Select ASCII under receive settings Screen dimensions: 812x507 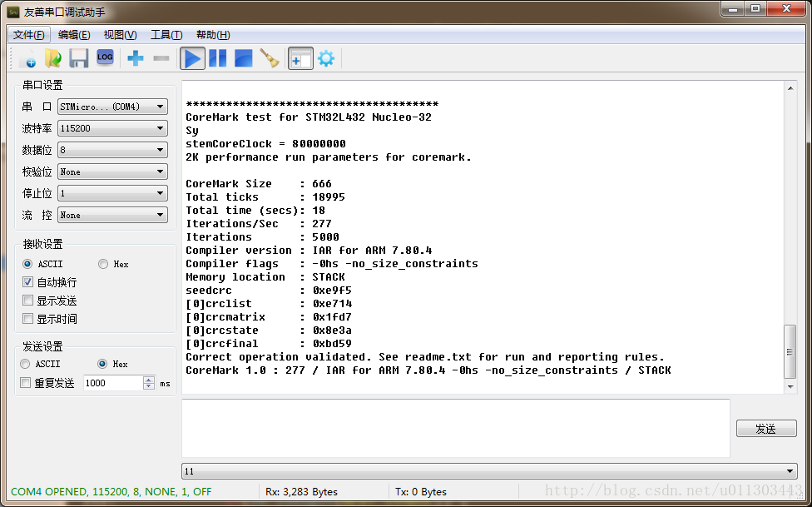[x=42, y=264]
